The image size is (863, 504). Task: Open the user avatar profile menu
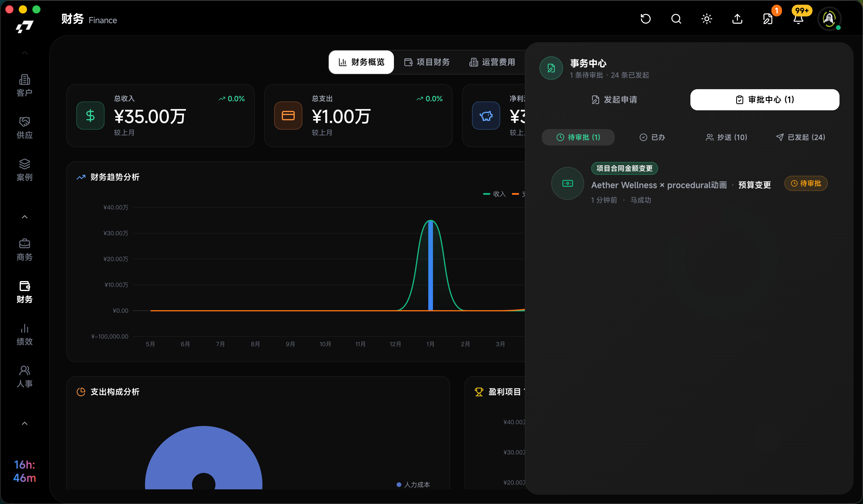pyautogui.click(x=829, y=19)
